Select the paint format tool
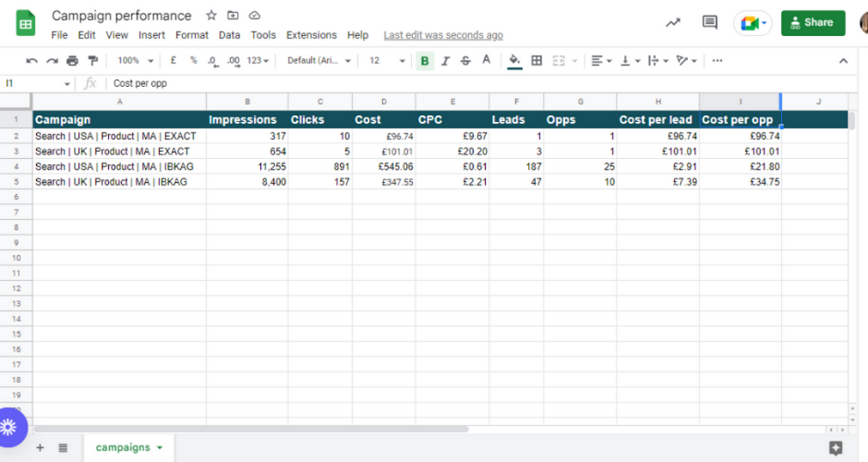Screen dimensions: 868x462 point(92,61)
